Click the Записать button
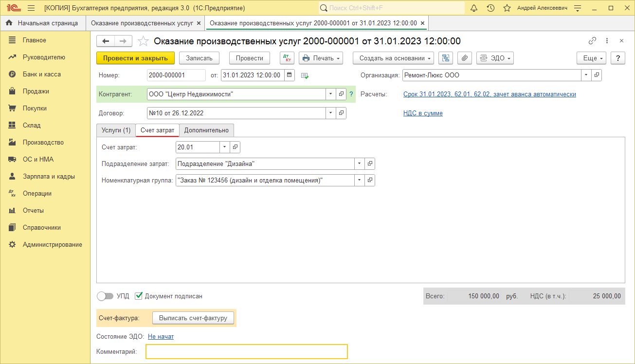 coord(200,58)
